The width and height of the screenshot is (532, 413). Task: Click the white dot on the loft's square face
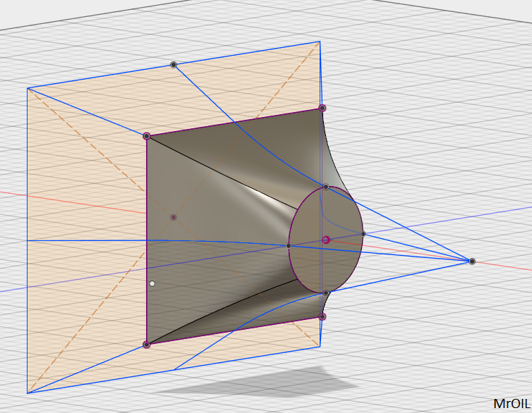[152, 283]
